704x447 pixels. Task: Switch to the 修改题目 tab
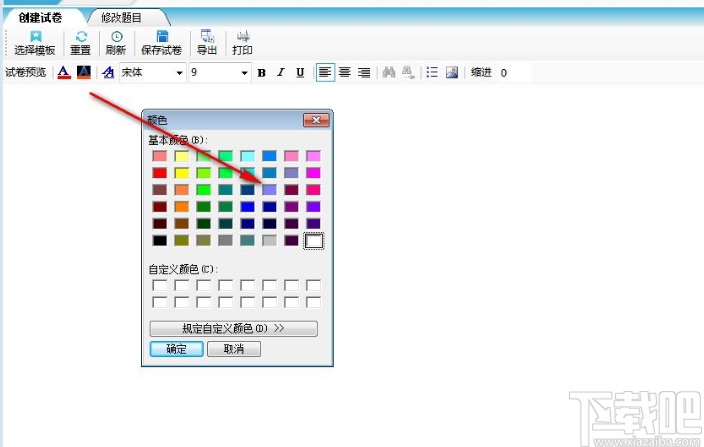pos(121,18)
